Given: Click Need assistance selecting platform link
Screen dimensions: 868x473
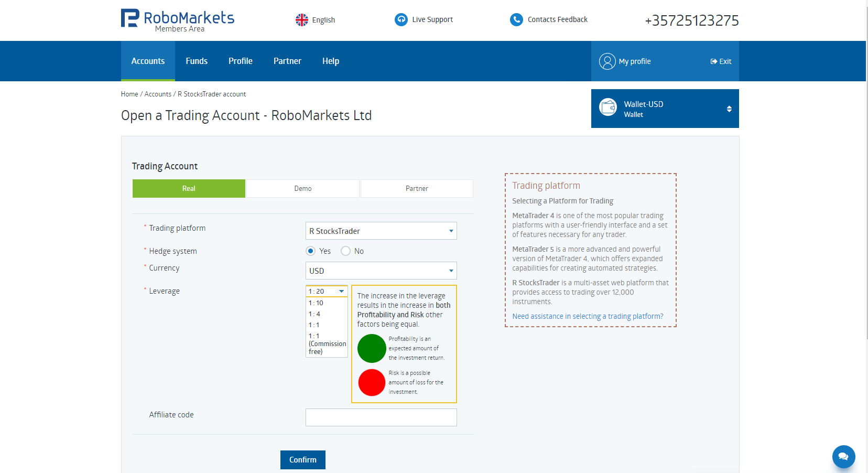Looking at the screenshot, I should tap(588, 316).
